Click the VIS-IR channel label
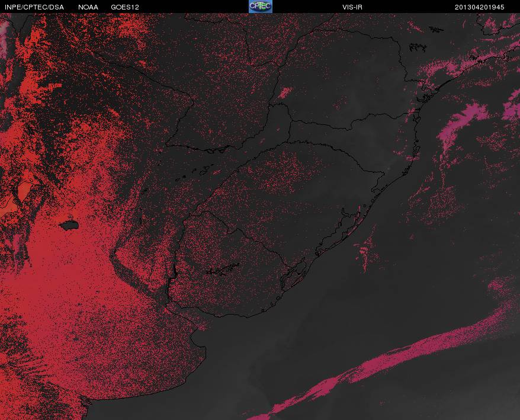 click(x=352, y=7)
